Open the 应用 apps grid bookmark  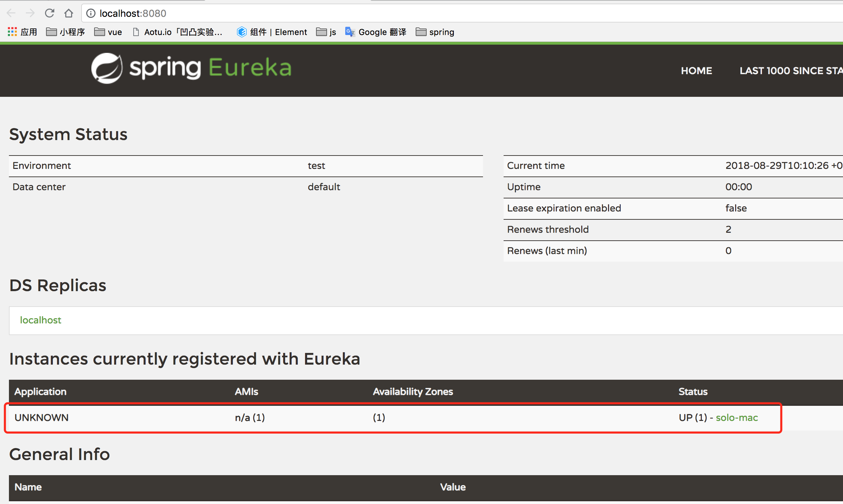point(22,32)
